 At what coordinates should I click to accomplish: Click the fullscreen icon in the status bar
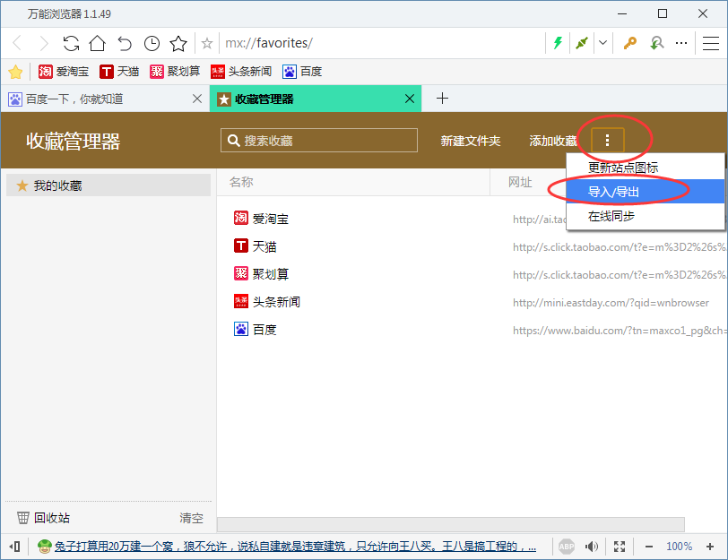(619, 546)
